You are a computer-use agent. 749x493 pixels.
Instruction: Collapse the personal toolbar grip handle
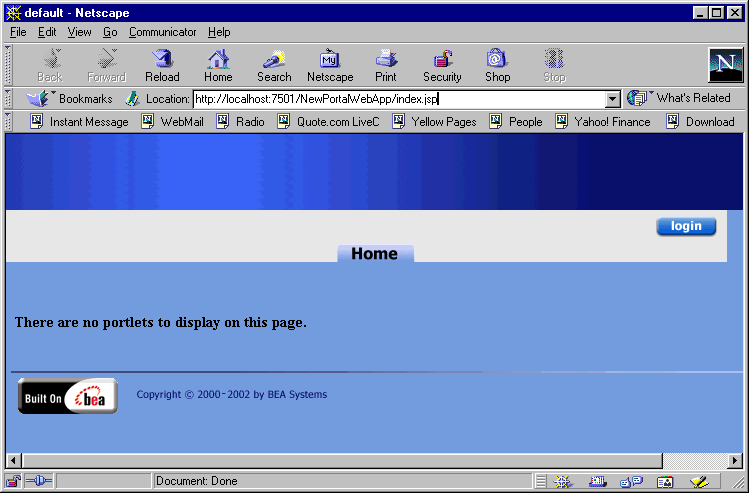[8, 122]
